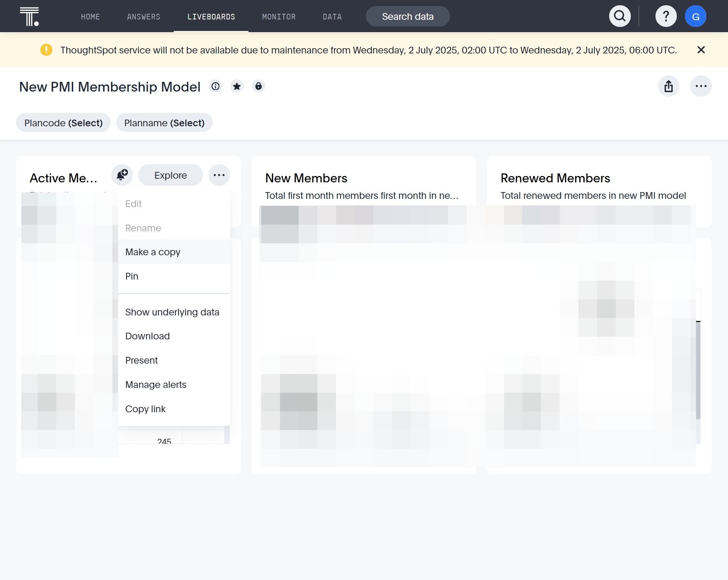Click the yellow warning icon in banner
This screenshot has height=580, width=728.
(46, 50)
